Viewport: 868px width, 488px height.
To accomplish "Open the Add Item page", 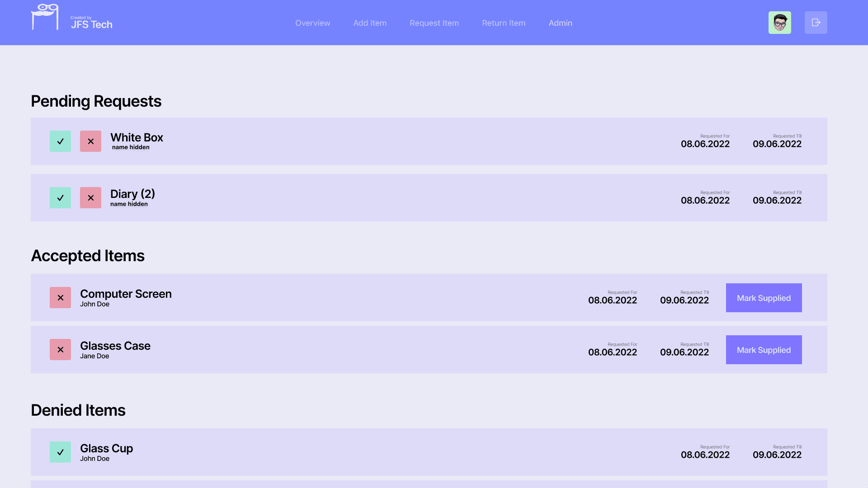I will click(x=370, y=23).
